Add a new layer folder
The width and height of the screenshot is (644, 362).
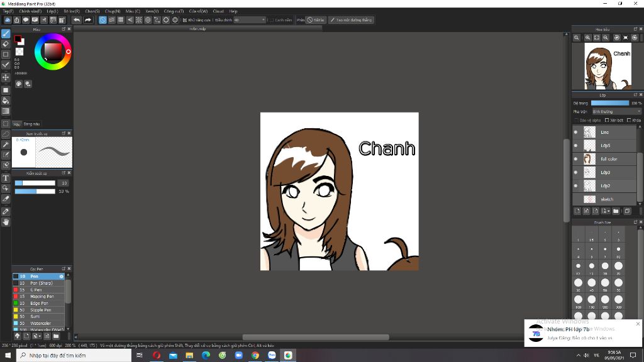click(x=616, y=211)
